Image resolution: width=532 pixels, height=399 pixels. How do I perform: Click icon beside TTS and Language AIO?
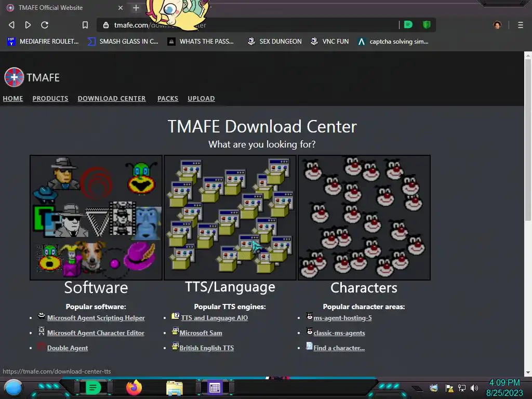click(176, 316)
